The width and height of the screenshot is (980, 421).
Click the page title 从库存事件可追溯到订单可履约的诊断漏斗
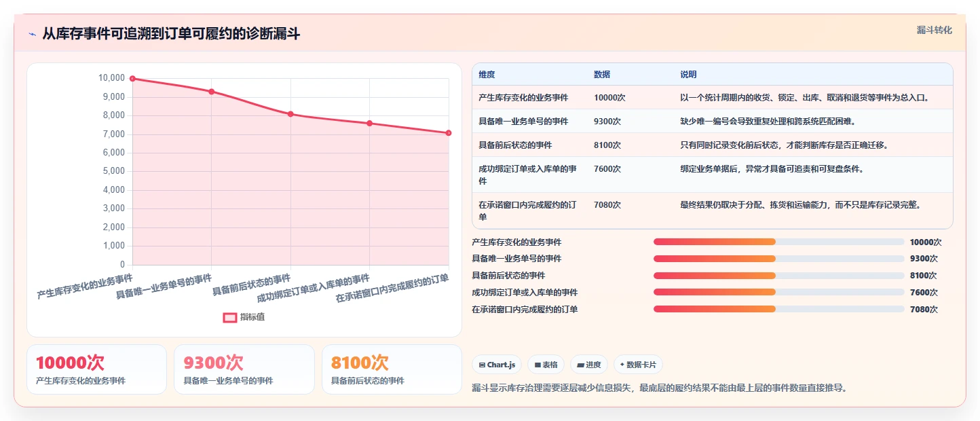171,34
